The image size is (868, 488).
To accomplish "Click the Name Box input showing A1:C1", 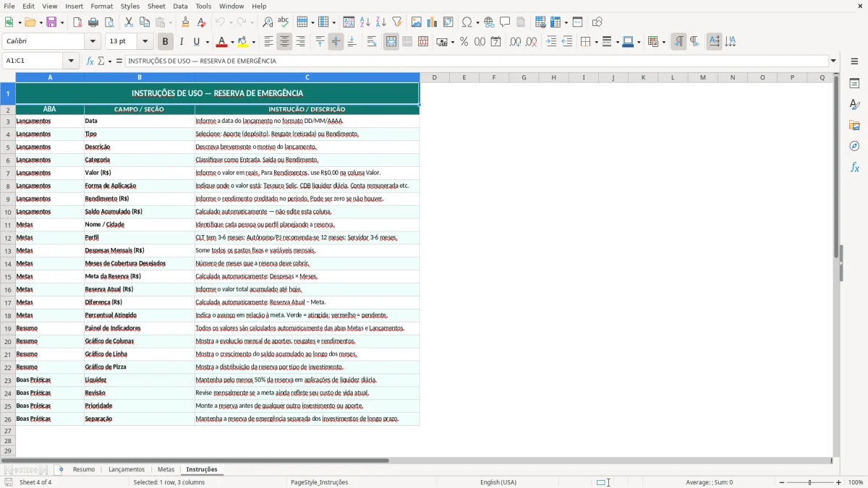I will click(x=33, y=61).
